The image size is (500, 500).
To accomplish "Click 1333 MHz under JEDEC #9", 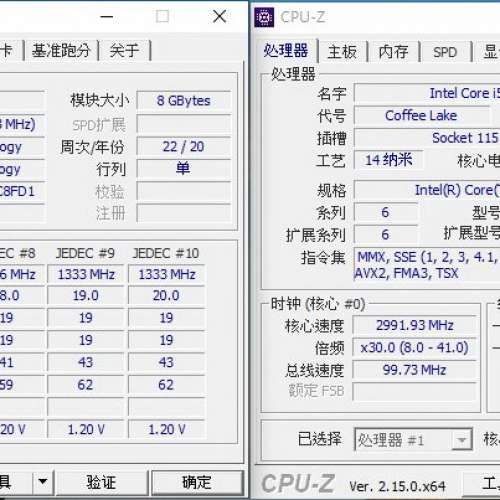I will 86,274.
